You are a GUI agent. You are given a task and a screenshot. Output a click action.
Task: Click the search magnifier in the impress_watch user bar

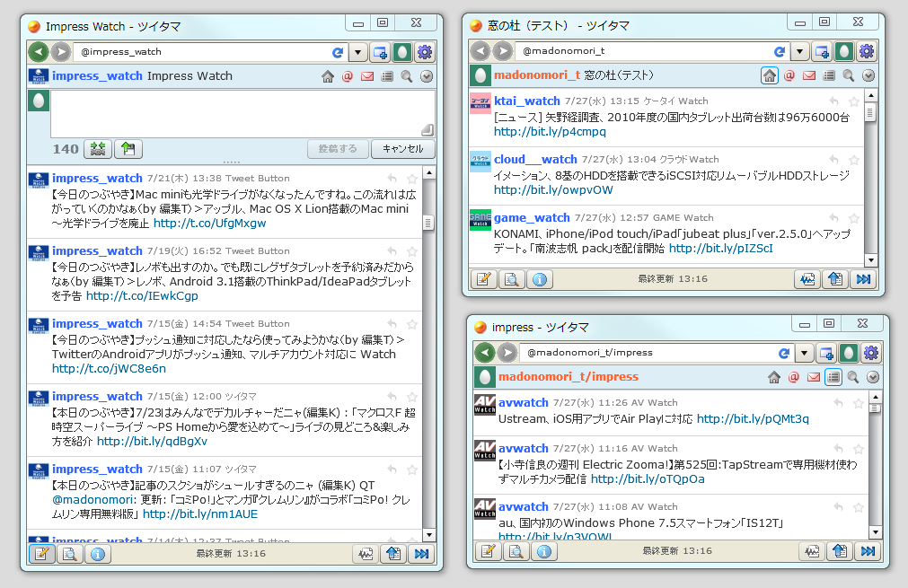point(406,76)
